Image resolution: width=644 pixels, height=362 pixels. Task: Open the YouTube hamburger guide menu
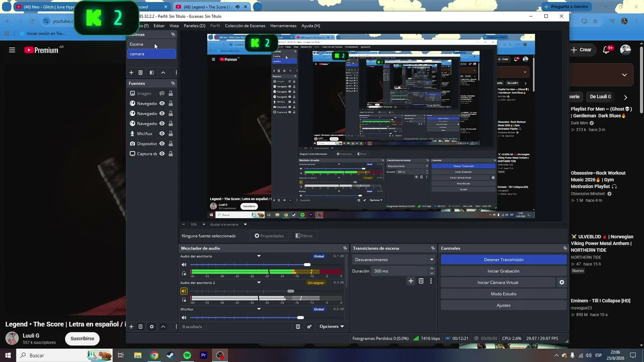pyautogui.click(x=12, y=50)
